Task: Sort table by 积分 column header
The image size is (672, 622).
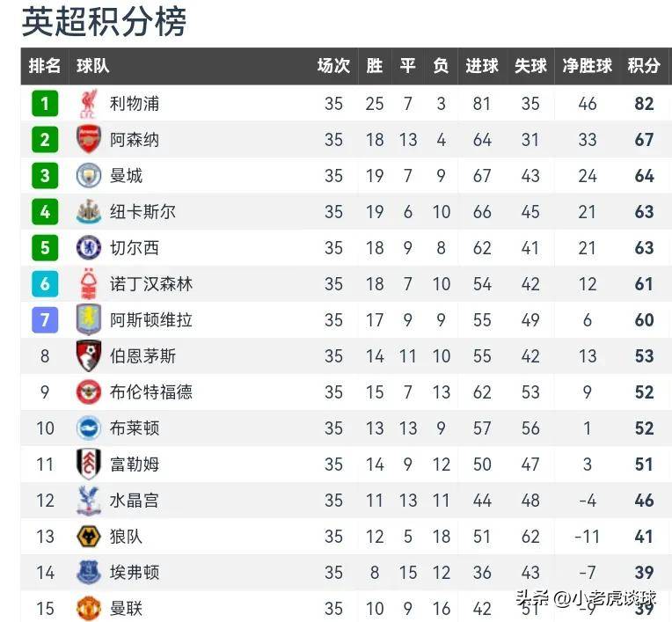Action: click(x=644, y=66)
